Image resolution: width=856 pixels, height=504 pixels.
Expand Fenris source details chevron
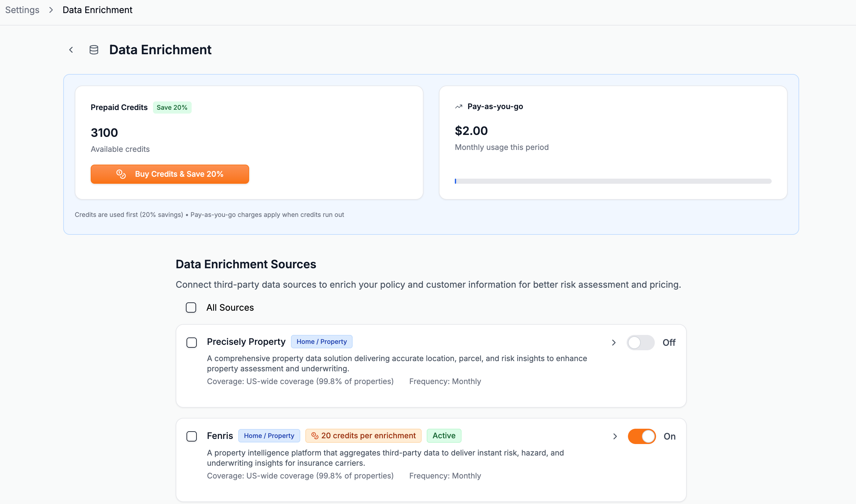615,436
